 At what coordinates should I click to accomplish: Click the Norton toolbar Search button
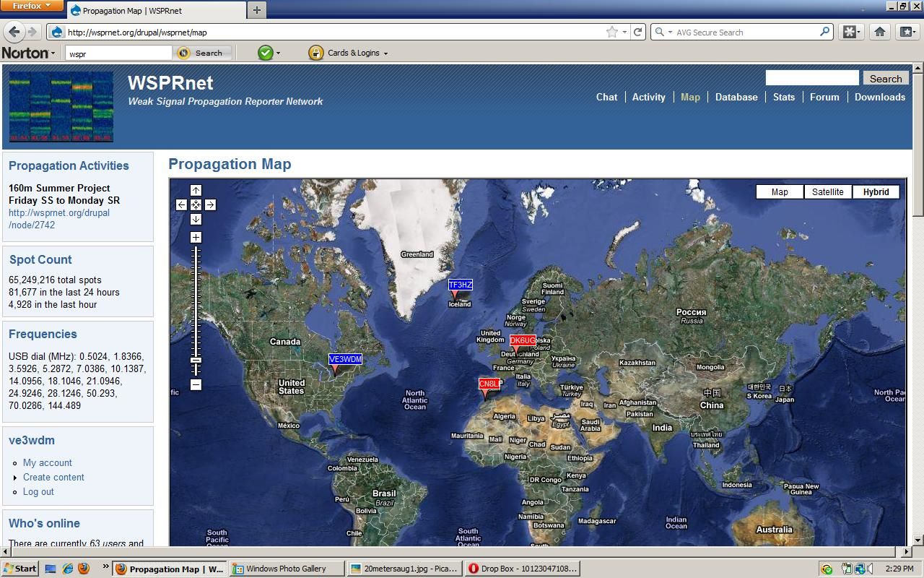point(204,53)
